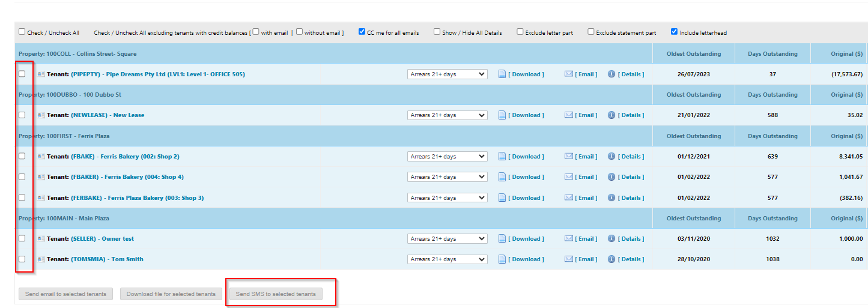Click info icon for Ferris Plaza Bakery Shop 3
Image resolution: width=868 pixels, height=308 pixels.
pyautogui.click(x=612, y=198)
